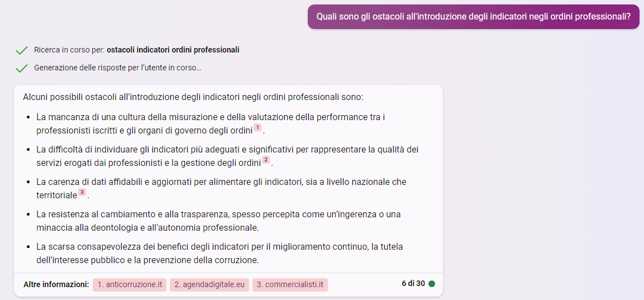This screenshot has width=644, height=300.
Task: Click the "Generazione delle risposte per l'utente" status line
Action: coord(117,68)
